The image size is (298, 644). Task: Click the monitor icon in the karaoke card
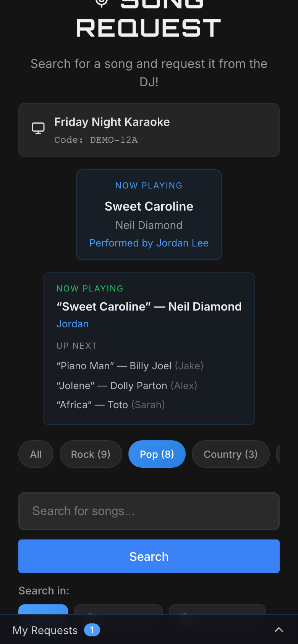(x=38, y=128)
